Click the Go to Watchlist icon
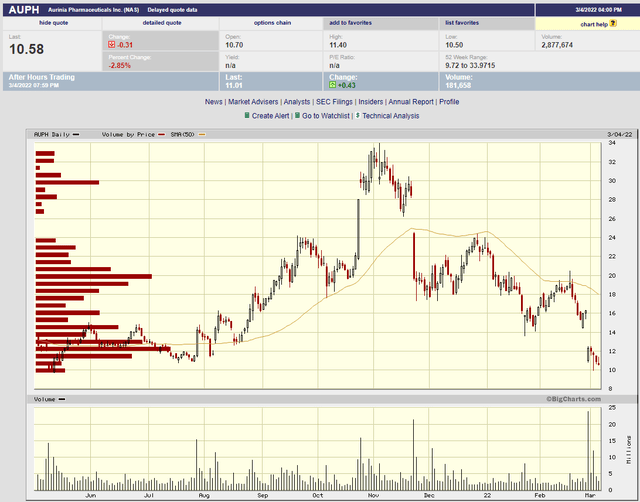 tap(297, 116)
